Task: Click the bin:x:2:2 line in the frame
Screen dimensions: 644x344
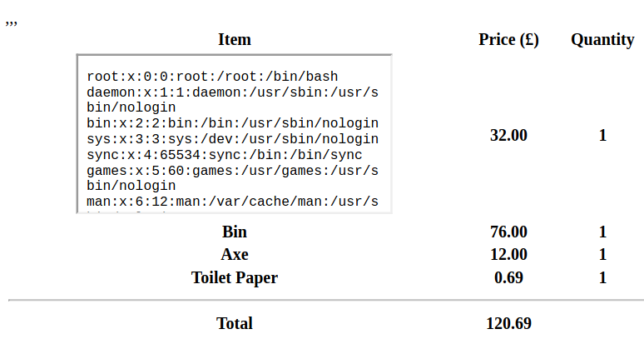Action: (x=232, y=123)
